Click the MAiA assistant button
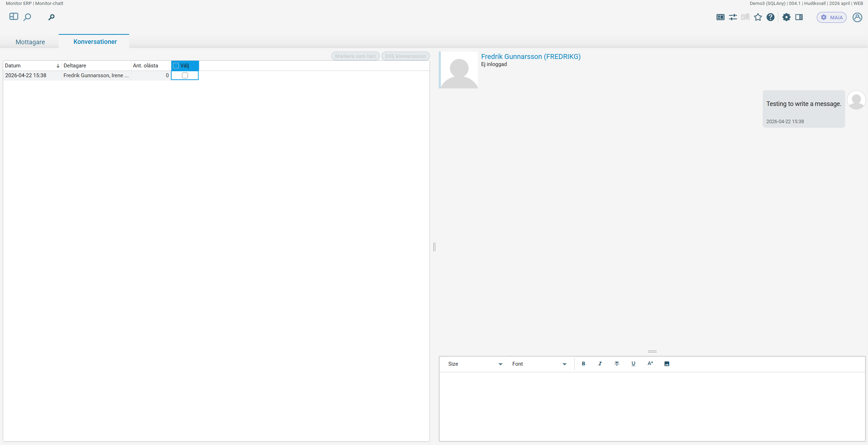This screenshot has height=445, width=868. pyautogui.click(x=831, y=17)
